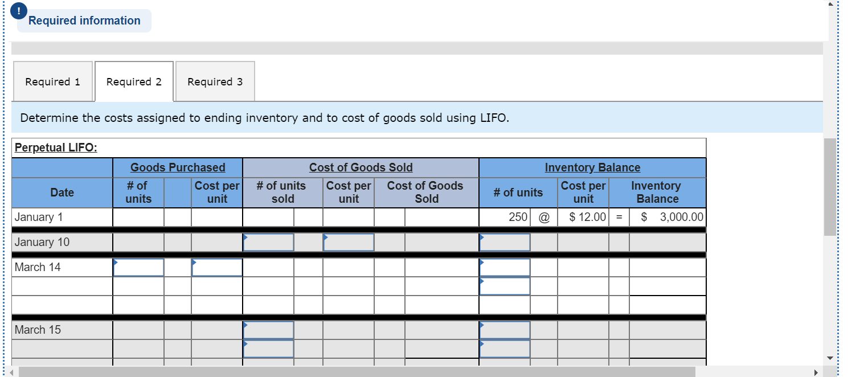Click the March 14 cost per unit input cell
This screenshot has width=868, height=377.
[x=216, y=267]
